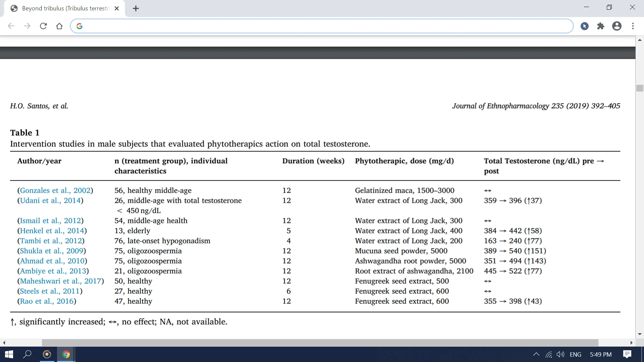
Task: Click Root extract of ashwagandha, 2100 cell
Action: tap(414, 271)
